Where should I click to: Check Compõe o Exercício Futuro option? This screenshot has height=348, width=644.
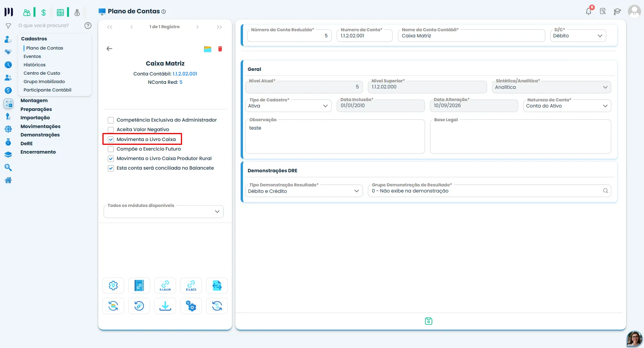[x=111, y=149]
